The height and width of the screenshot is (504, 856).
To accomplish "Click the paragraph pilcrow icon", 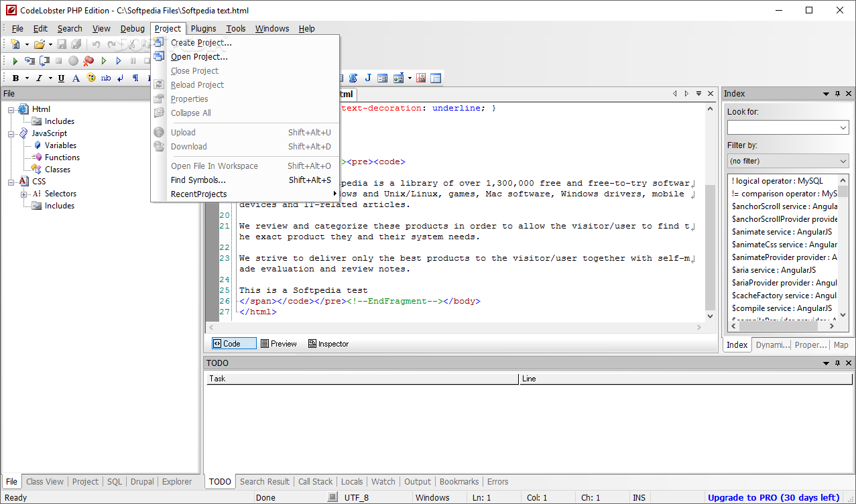I will [x=135, y=78].
